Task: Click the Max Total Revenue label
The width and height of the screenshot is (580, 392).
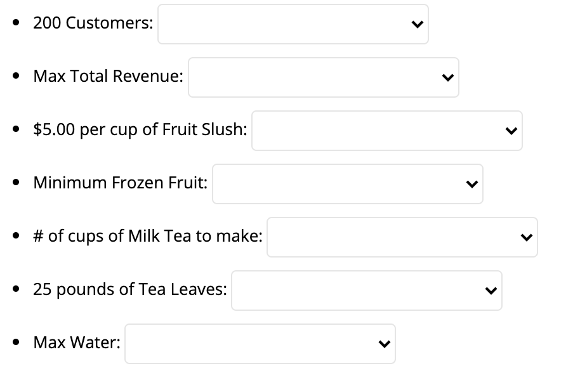Action: [108, 76]
